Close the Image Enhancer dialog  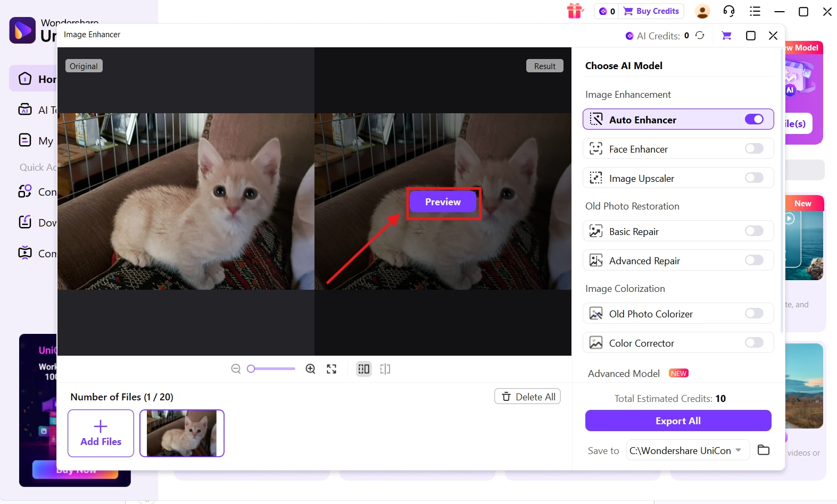click(x=773, y=36)
